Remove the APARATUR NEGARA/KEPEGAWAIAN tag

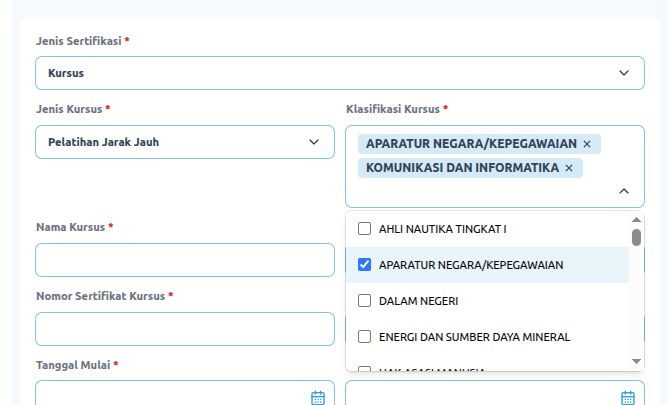[x=587, y=144]
